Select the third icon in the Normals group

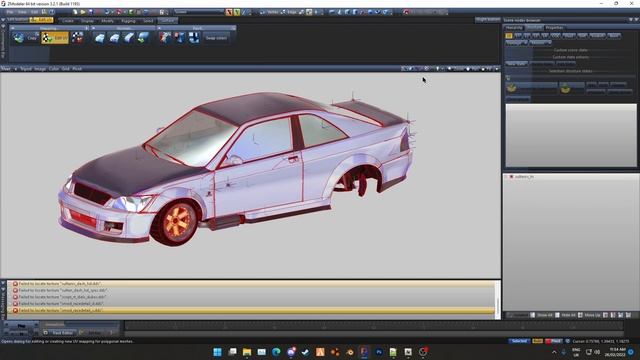129,38
